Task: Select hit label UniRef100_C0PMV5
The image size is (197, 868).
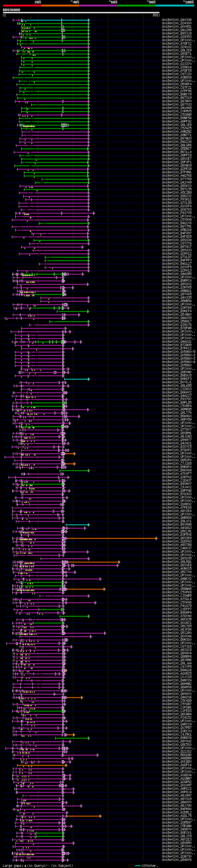Action: pos(176,111)
